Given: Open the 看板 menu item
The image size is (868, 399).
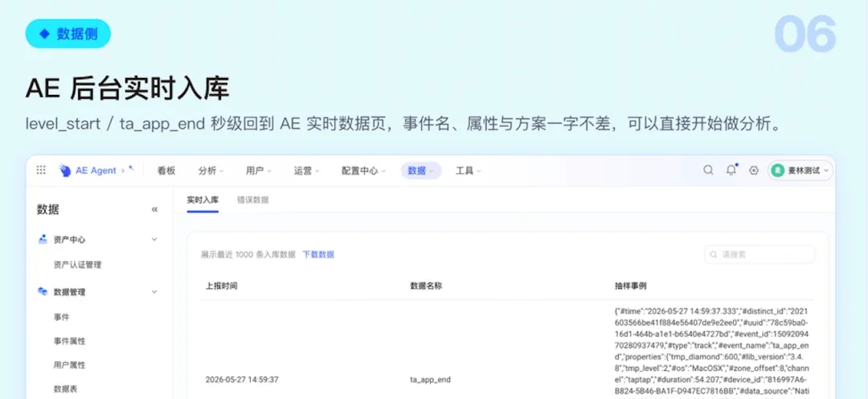Looking at the screenshot, I should 166,171.
